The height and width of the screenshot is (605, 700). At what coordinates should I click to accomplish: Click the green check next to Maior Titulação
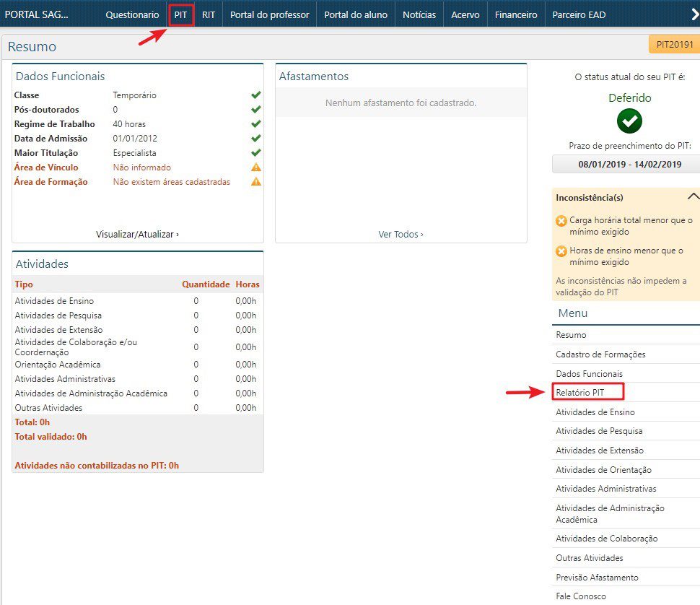255,153
